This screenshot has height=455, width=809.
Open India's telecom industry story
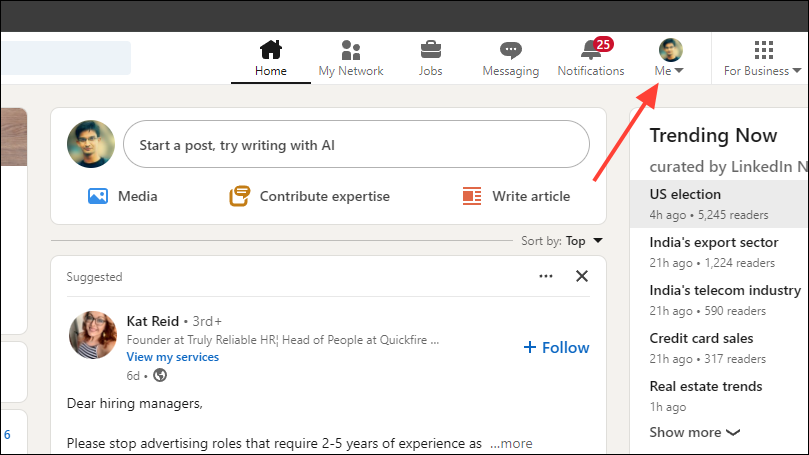(725, 290)
